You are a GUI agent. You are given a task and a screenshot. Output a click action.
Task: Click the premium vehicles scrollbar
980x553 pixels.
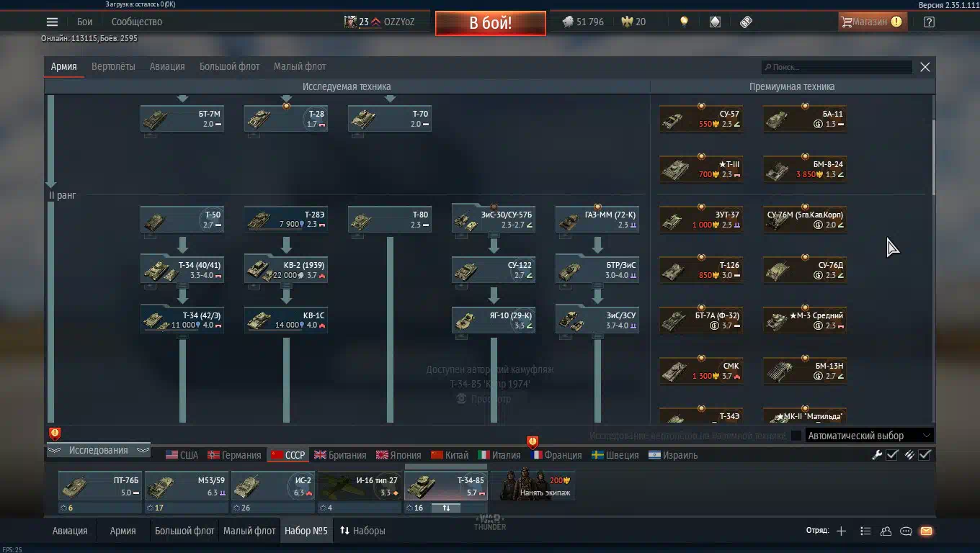coord(932,158)
